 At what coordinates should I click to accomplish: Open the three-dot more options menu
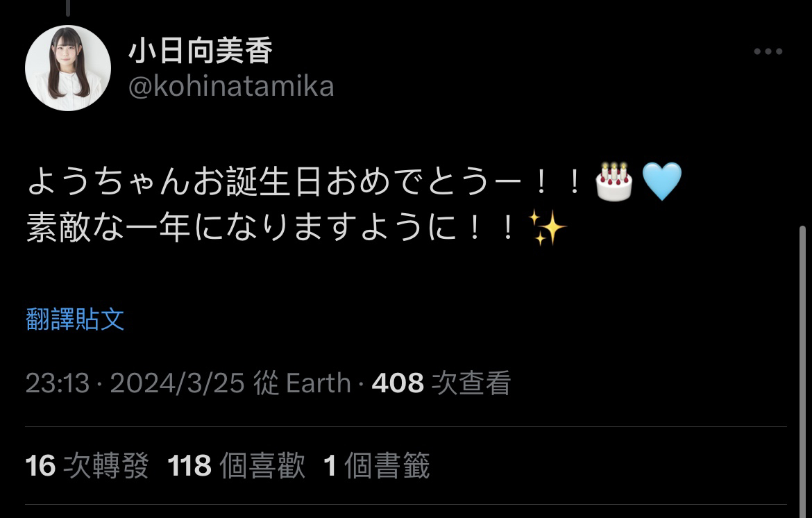768,51
